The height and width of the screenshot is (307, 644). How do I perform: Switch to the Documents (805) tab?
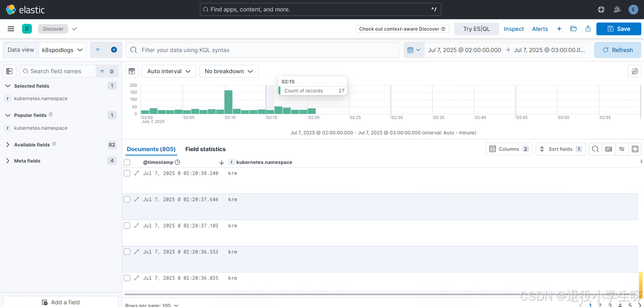(x=151, y=149)
